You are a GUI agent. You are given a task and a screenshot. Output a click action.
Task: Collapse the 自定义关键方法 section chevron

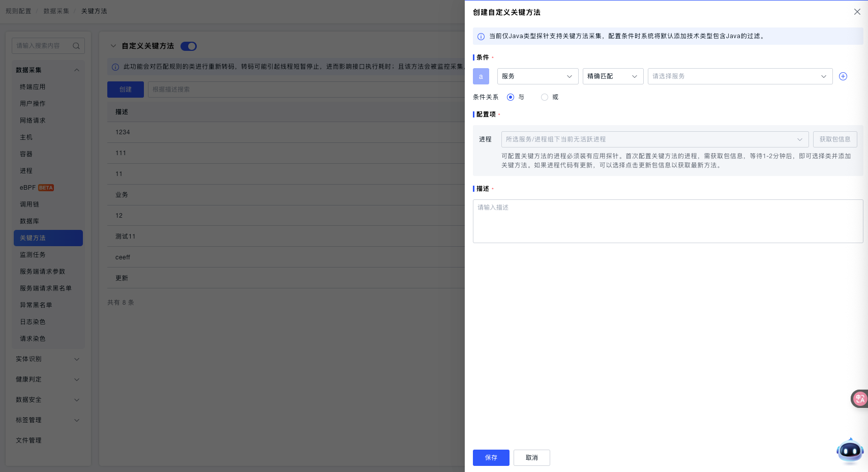click(x=113, y=46)
